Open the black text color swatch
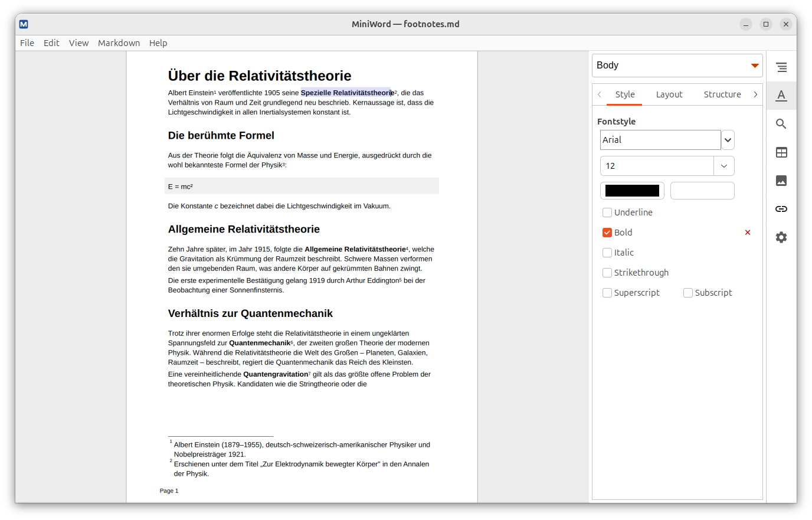The image size is (812, 520). (x=632, y=191)
